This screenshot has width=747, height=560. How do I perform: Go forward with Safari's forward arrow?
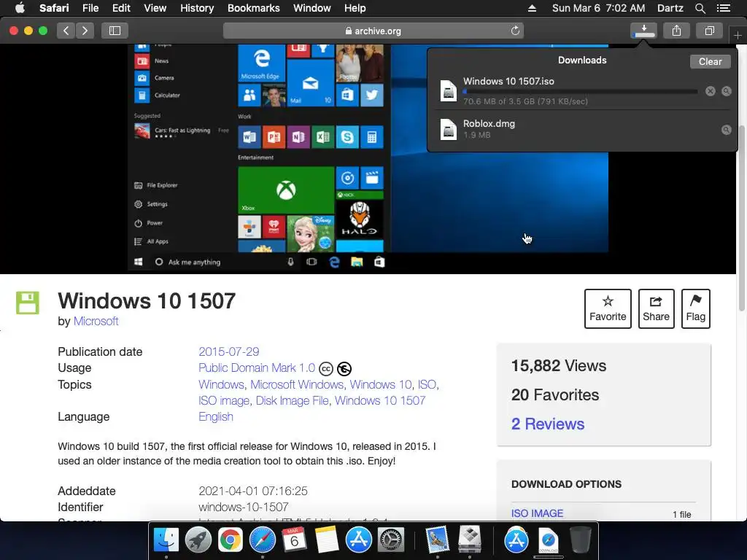(85, 31)
